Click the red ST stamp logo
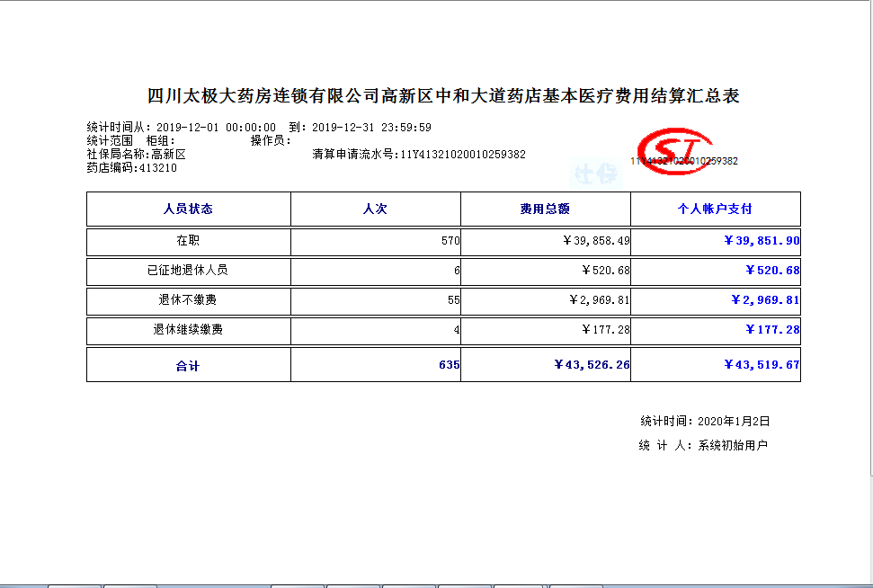This screenshot has width=873, height=588. click(675, 150)
